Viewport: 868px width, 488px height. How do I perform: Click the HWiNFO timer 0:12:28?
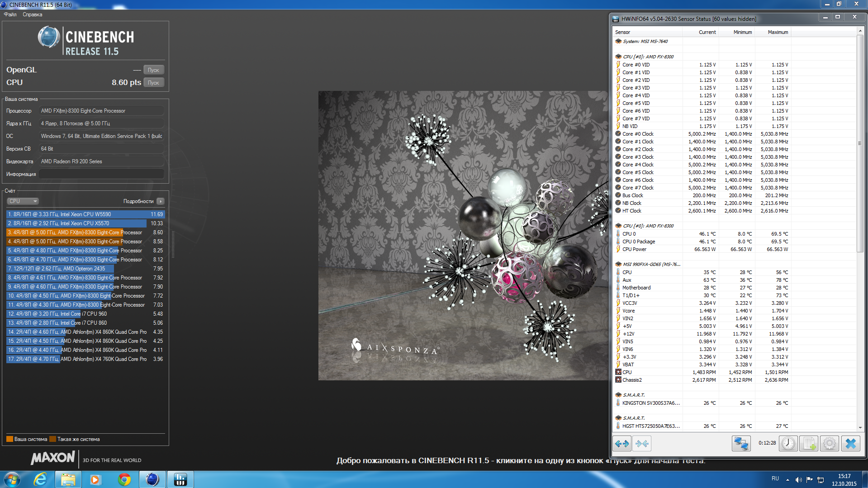(x=767, y=443)
